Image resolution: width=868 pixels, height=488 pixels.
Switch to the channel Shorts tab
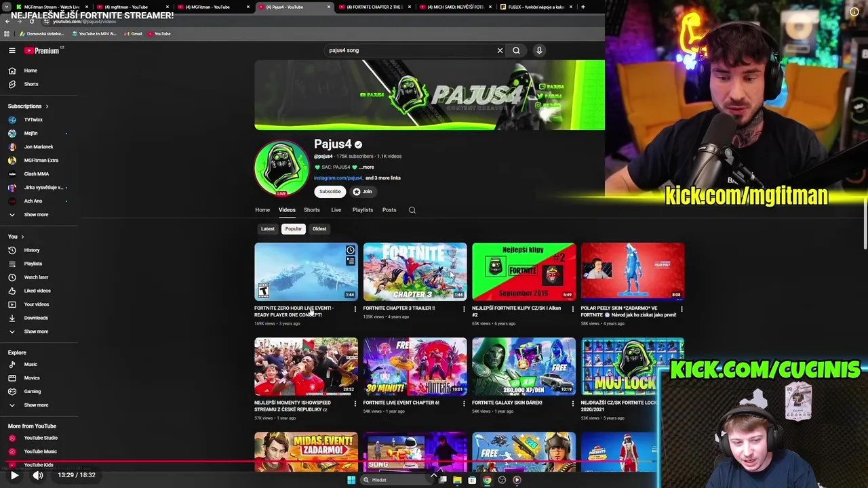coord(312,210)
